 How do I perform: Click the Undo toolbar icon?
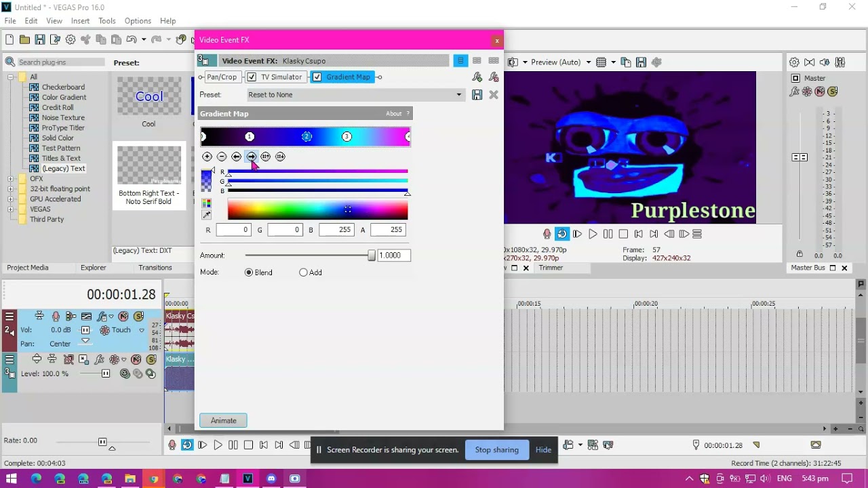(x=132, y=40)
